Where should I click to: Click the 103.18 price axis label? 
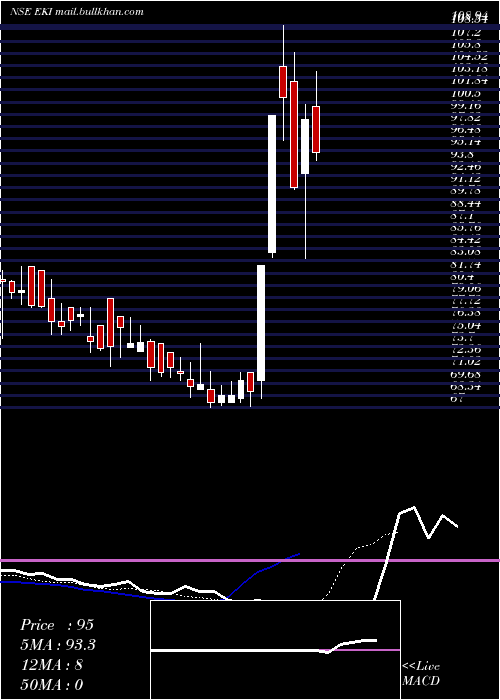469,70
